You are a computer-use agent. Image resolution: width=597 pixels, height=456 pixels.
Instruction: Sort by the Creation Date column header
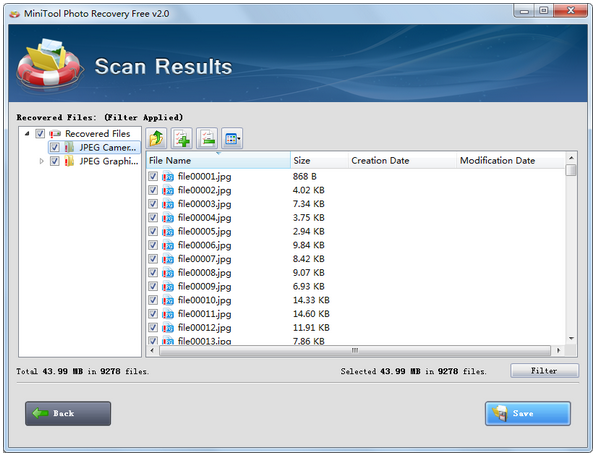(x=402, y=161)
